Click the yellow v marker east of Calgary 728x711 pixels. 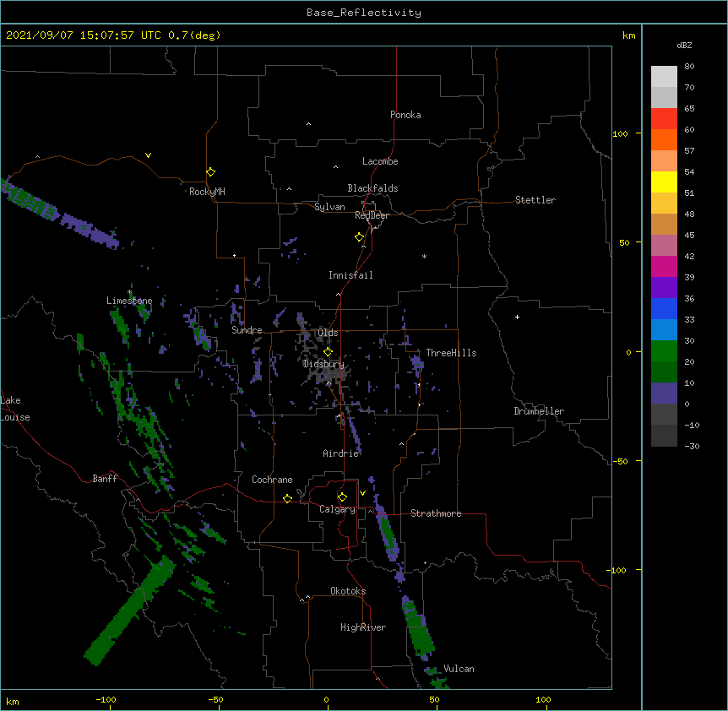362,493
